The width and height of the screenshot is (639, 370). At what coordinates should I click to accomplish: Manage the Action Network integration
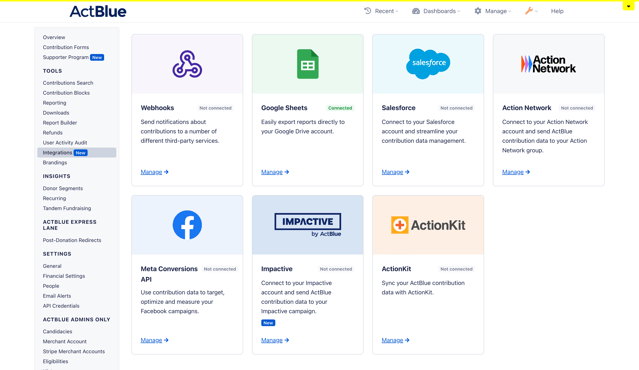[516, 172]
